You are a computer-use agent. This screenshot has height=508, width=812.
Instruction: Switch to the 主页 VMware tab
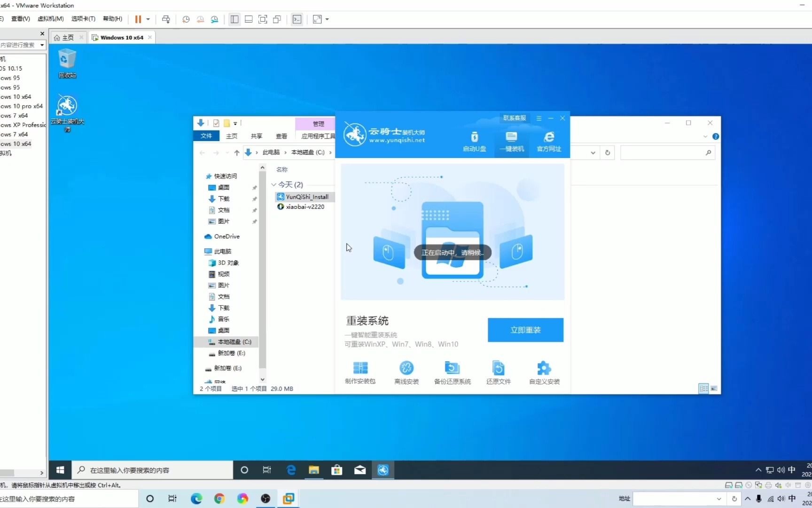click(68, 38)
